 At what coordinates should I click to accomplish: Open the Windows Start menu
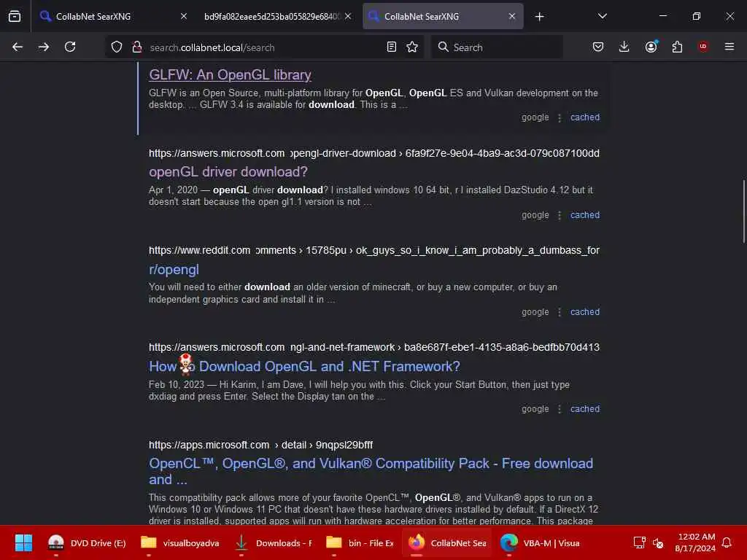click(x=23, y=542)
